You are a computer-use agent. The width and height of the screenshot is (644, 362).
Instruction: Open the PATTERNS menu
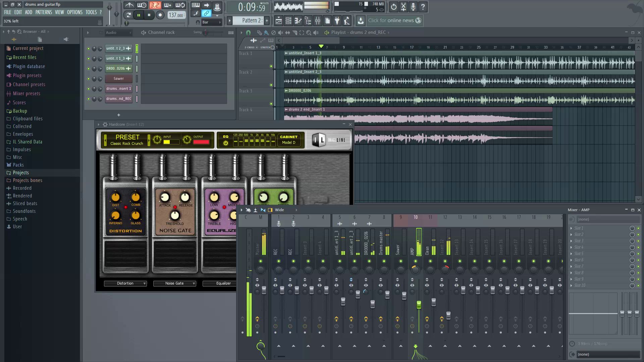point(44,12)
